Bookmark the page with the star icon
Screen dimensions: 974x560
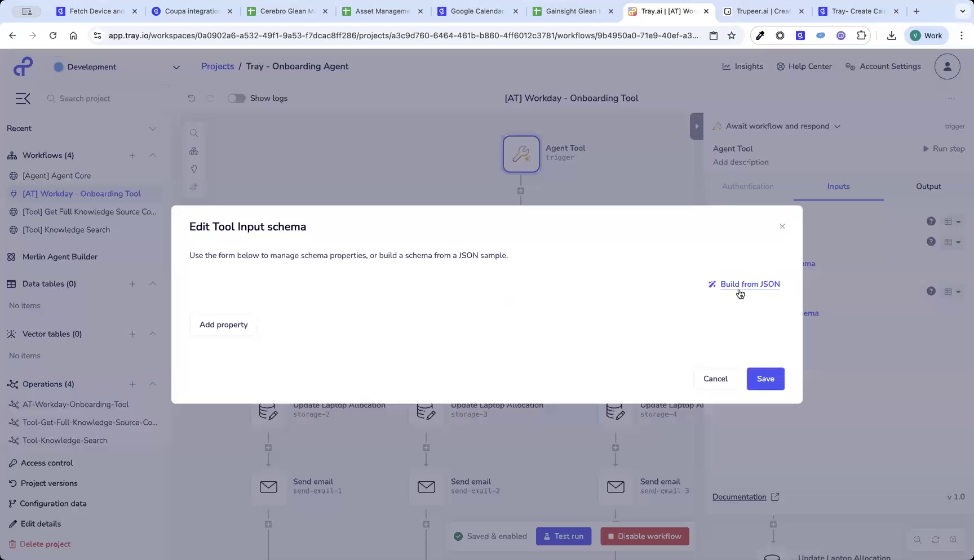click(731, 35)
